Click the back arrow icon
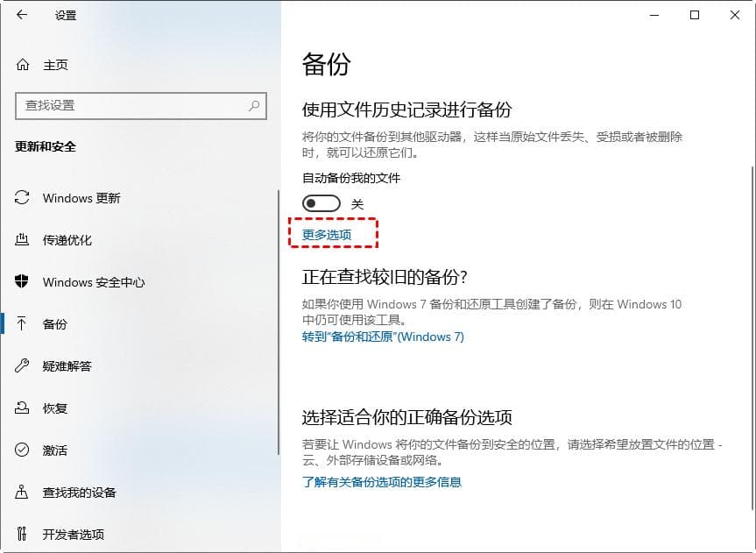This screenshot has height=553, width=756. (x=22, y=15)
